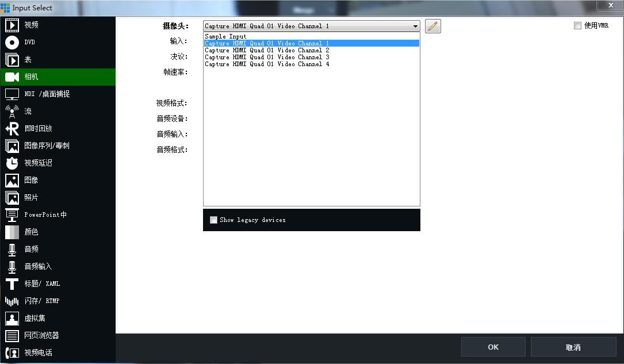Image resolution: width=624 pixels, height=364 pixels.
Task: Open the Instant Replay icon
Action: (12, 129)
